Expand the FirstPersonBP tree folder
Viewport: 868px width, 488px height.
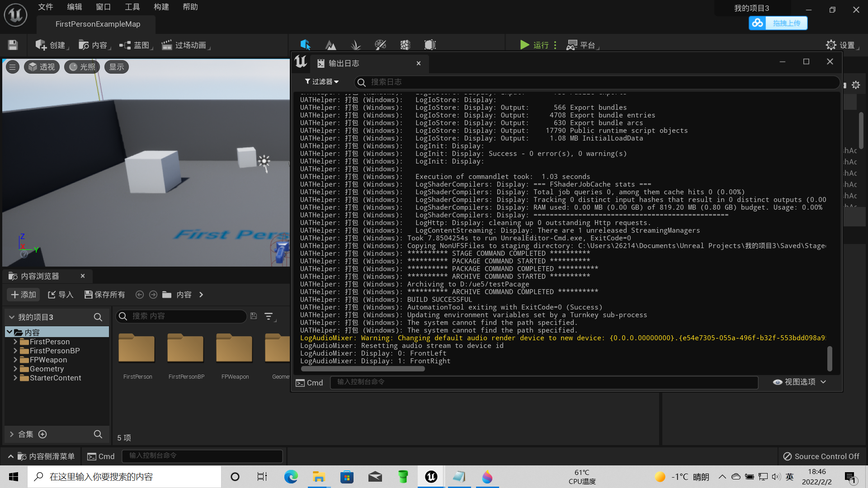click(15, 351)
